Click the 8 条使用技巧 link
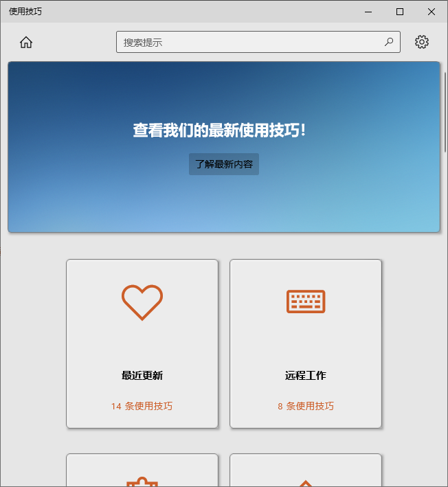Viewport: 448px width, 487px height. coord(306,406)
